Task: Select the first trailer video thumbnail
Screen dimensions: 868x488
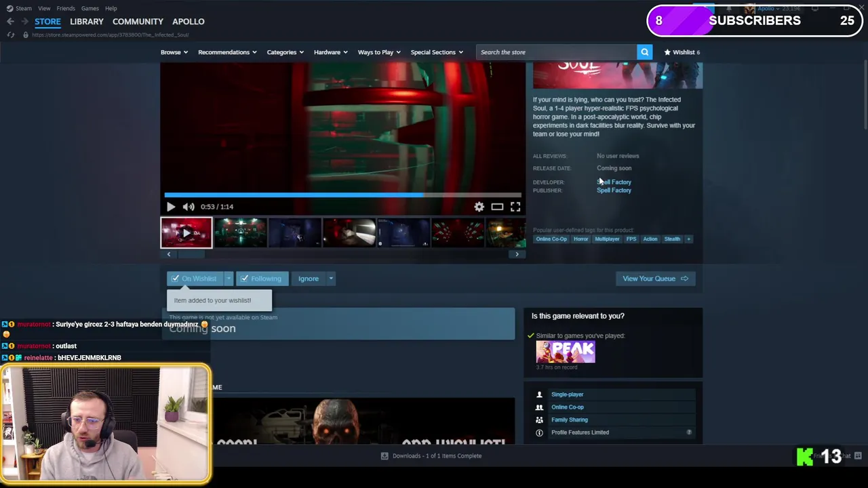Action: 186,233
